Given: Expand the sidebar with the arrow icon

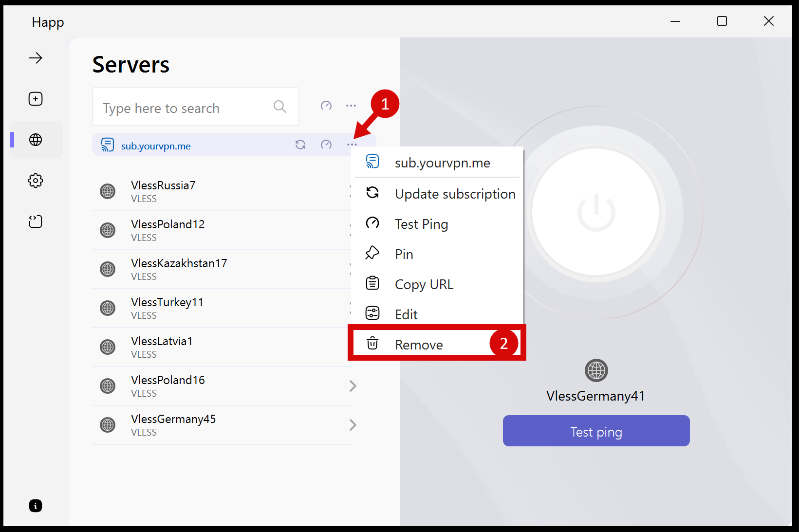Looking at the screenshot, I should (x=36, y=58).
